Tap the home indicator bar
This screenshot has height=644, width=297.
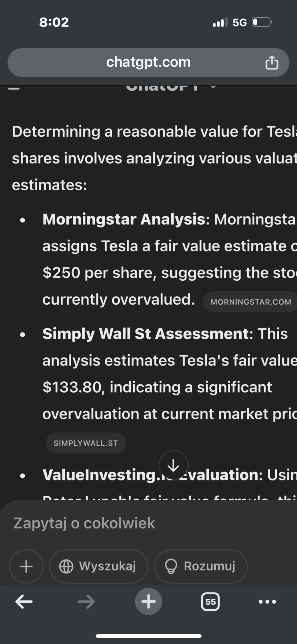[149, 636]
